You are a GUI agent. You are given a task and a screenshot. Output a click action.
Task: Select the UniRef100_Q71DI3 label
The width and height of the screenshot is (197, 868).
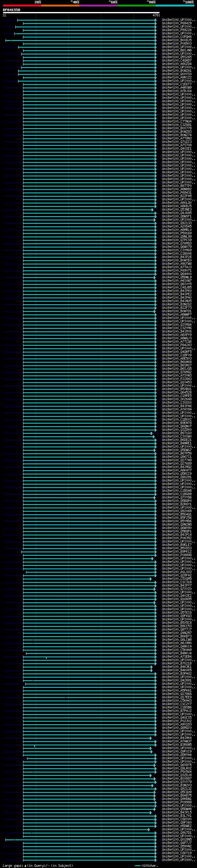[x=177, y=142]
